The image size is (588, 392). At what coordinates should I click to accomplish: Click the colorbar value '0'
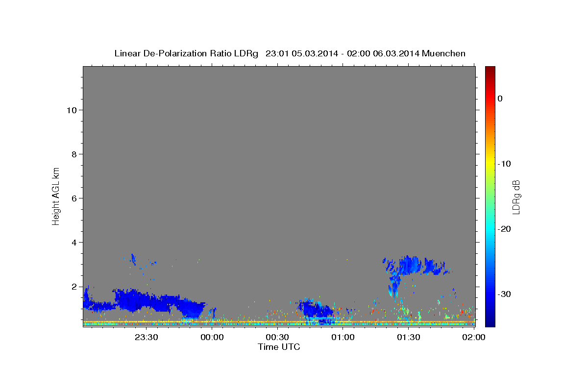[500, 98]
